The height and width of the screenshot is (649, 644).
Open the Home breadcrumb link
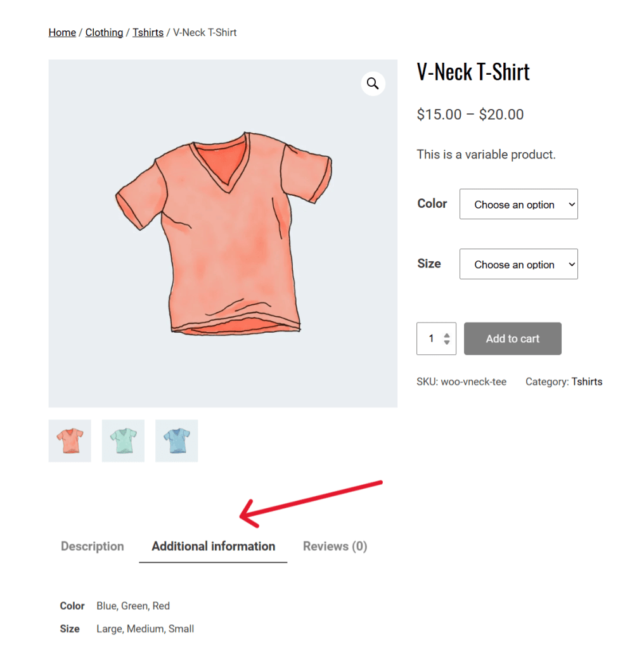(x=61, y=32)
